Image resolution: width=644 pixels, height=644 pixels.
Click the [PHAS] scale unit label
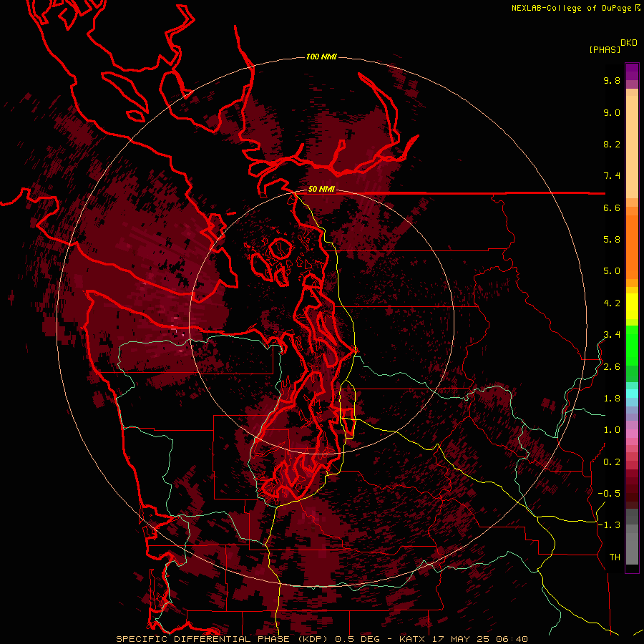click(x=605, y=49)
